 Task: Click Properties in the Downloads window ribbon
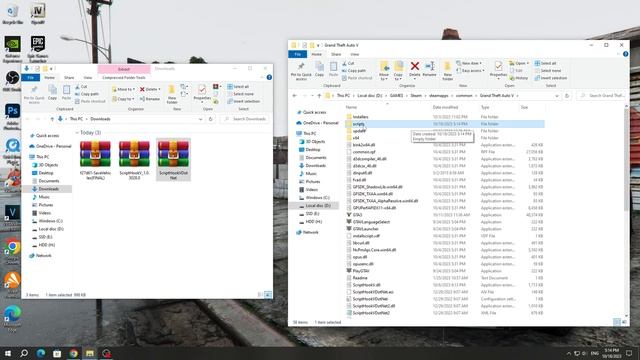202,93
